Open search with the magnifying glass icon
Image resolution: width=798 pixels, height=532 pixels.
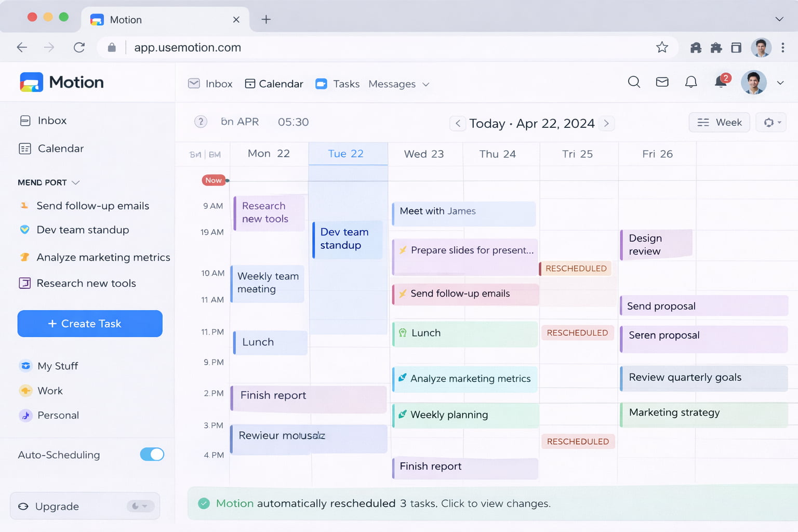click(634, 82)
